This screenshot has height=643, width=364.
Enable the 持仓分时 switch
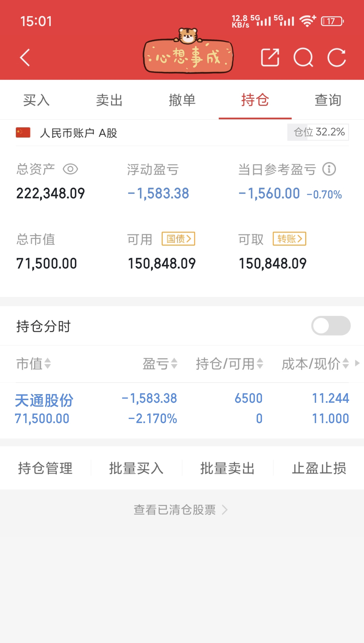coord(331,326)
